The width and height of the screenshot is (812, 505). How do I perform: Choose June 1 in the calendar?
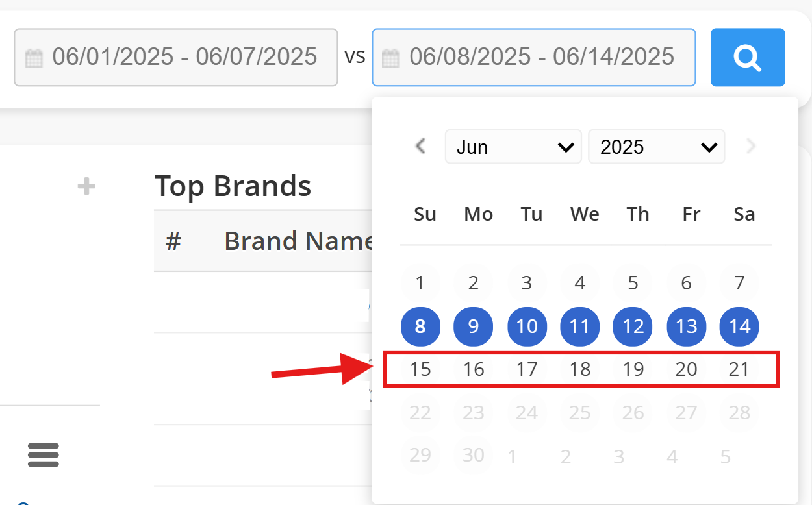pos(420,283)
